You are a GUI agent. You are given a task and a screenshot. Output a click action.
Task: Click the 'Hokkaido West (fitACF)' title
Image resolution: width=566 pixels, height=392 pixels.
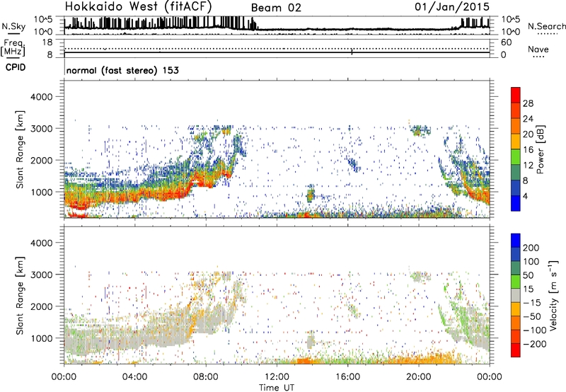pyautogui.click(x=138, y=6)
